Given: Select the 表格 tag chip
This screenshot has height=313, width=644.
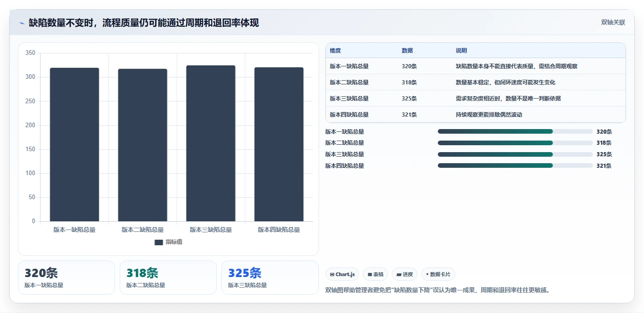Looking at the screenshot, I should tap(376, 274).
